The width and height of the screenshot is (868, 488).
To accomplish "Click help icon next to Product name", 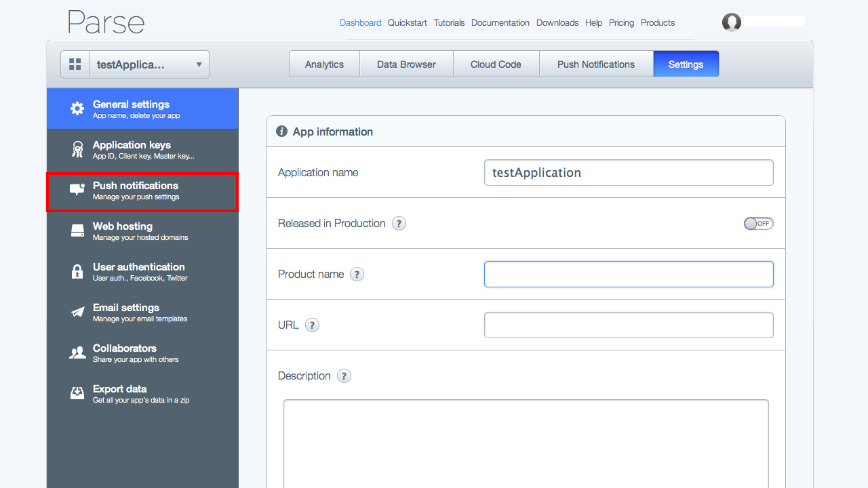I will tap(357, 274).
